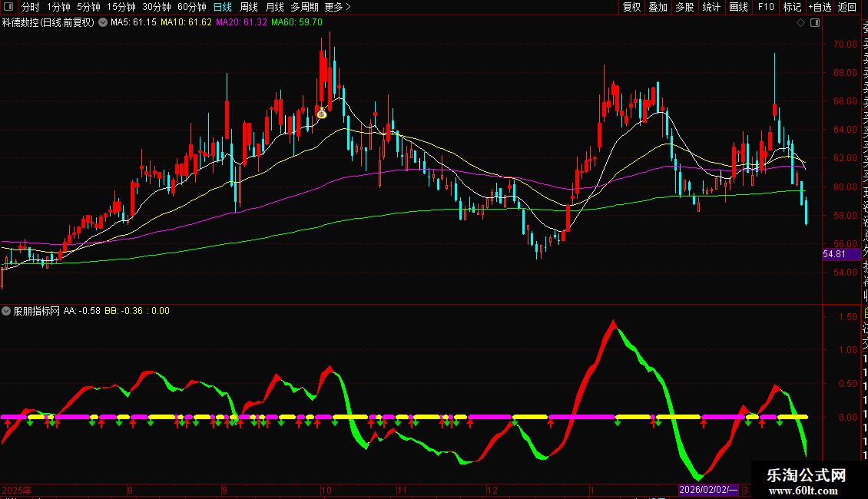The width and height of the screenshot is (868, 499).
Task: Activate the 画线 drawing tools
Action: 738,7
